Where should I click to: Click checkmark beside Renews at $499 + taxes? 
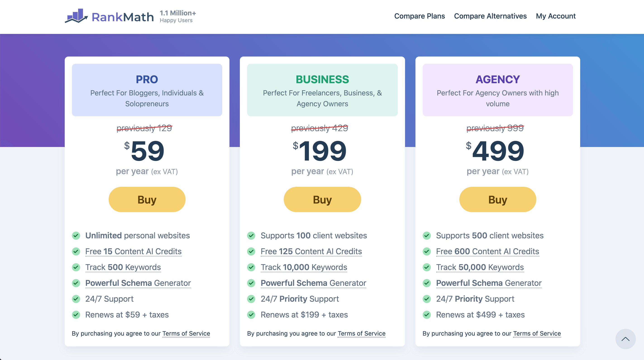click(427, 315)
